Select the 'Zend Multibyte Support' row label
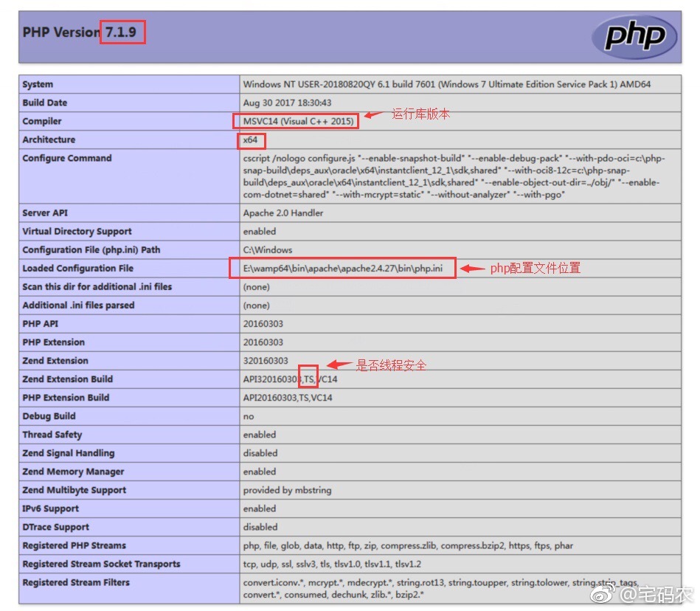This screenshot has width=700, height=611. 74,490
